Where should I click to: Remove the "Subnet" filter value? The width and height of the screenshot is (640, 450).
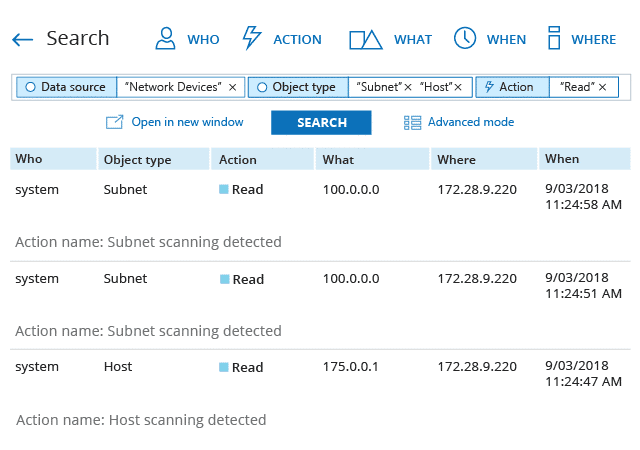(408, 87)
